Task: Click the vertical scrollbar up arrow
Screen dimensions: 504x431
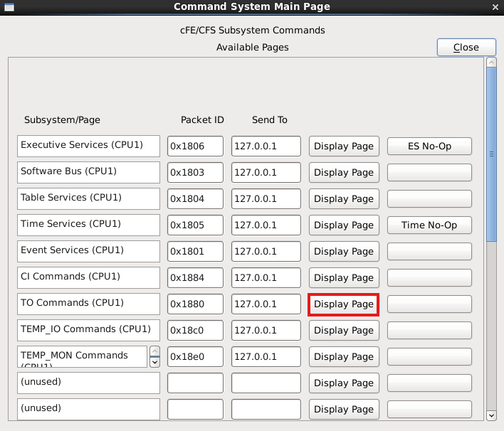Action: [x=491, y=63]
